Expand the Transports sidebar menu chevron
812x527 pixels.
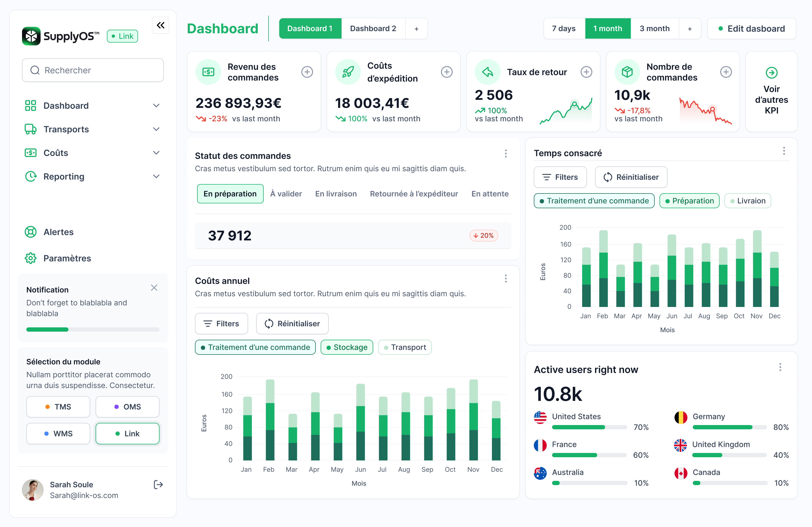click(156, 129)
